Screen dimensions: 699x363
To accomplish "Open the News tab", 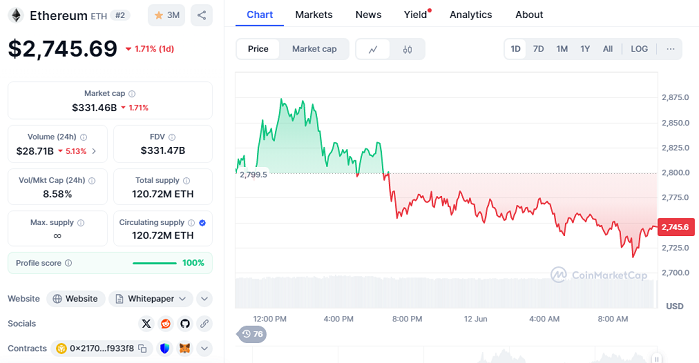I will coord(368,15).
